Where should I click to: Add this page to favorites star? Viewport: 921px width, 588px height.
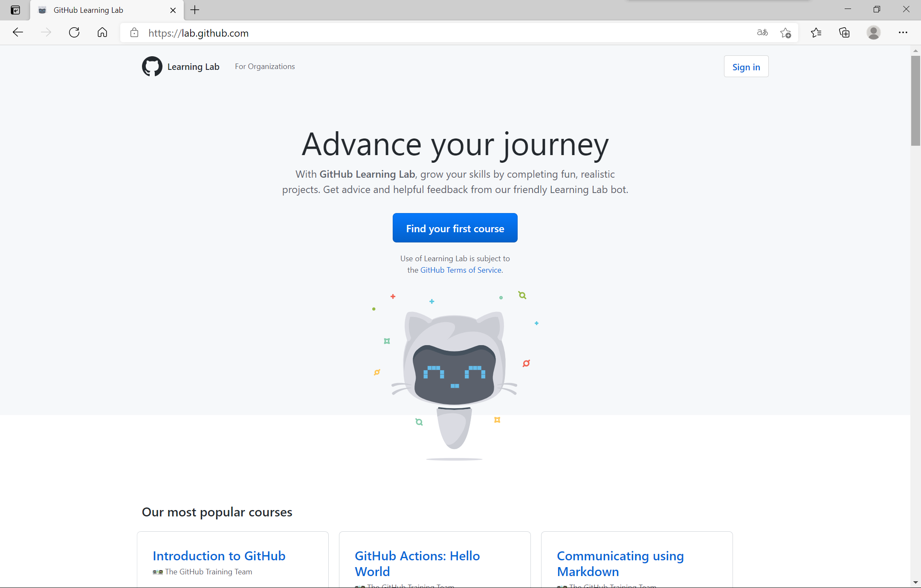click(785, 32)
